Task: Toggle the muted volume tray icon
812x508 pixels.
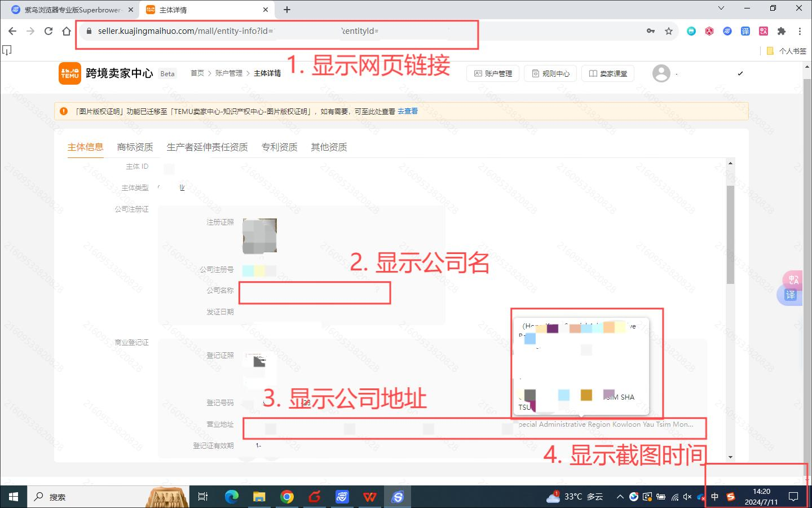Action: [x=687, y=497]
